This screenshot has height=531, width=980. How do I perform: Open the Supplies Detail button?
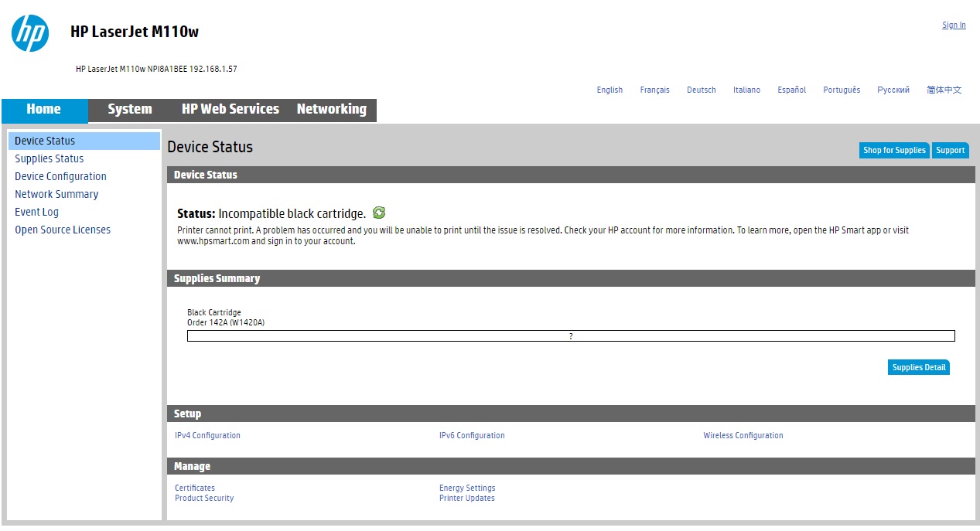pyautogui.click(x=919, y=367)
